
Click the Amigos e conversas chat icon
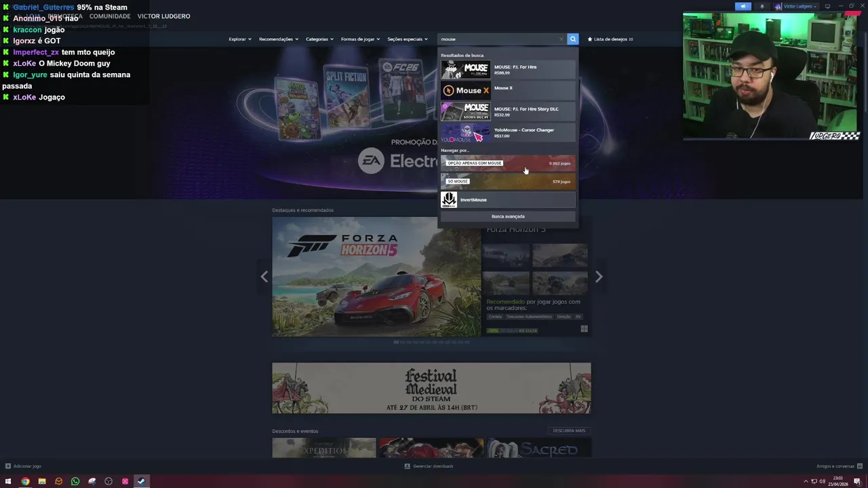859,466
